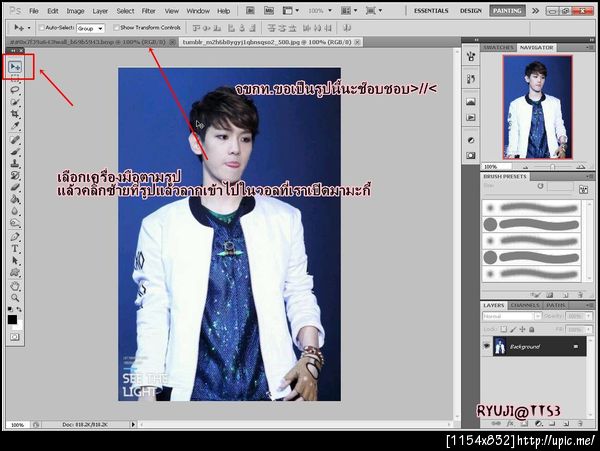Open the Filter menu
The image size is (600, 451).
(x=148, y=11)
